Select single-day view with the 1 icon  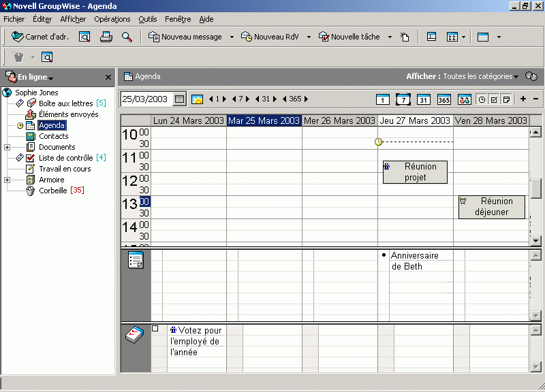pos(383,99)
